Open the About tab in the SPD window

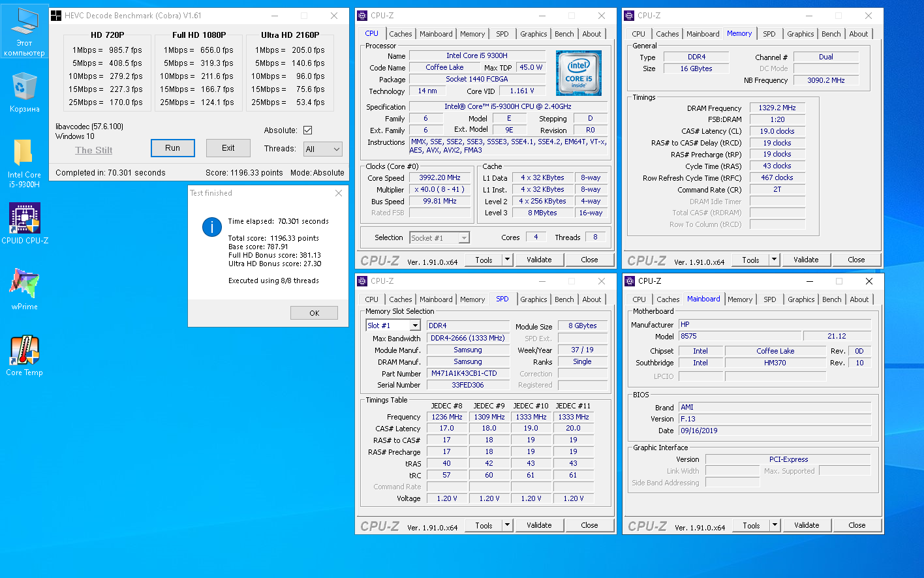pyautogui.click(x=592, y=299)
